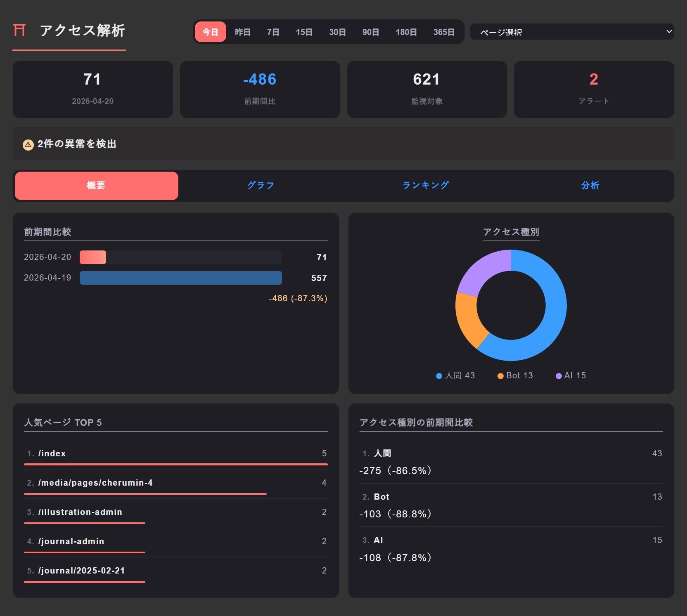
Task: Switch period to 7日
Action: [273, 32]
